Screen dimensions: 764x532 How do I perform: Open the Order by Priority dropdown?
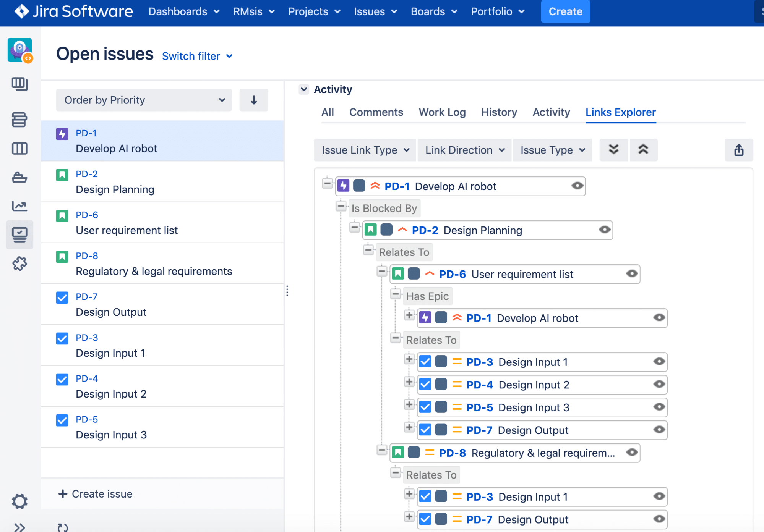pyautogui.click(x=144, y=100)
